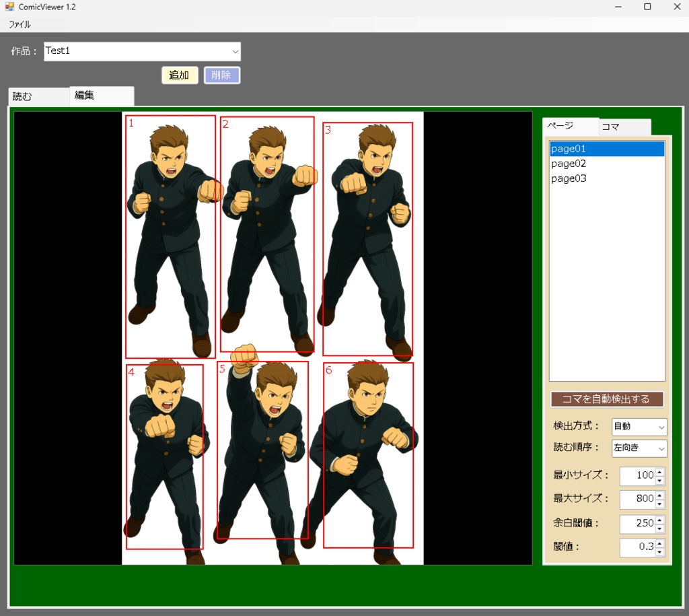Click the ComicViewer icon in the title bar

[9, 6]
